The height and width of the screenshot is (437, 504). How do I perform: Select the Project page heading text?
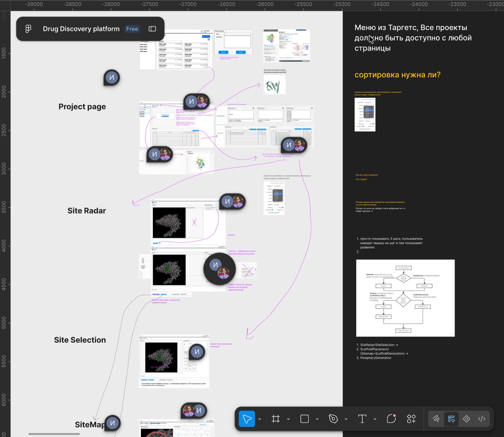pos(82,107)
